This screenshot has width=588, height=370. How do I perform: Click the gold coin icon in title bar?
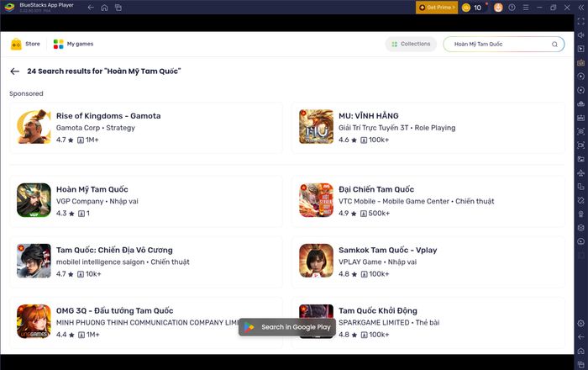[466, 8]
